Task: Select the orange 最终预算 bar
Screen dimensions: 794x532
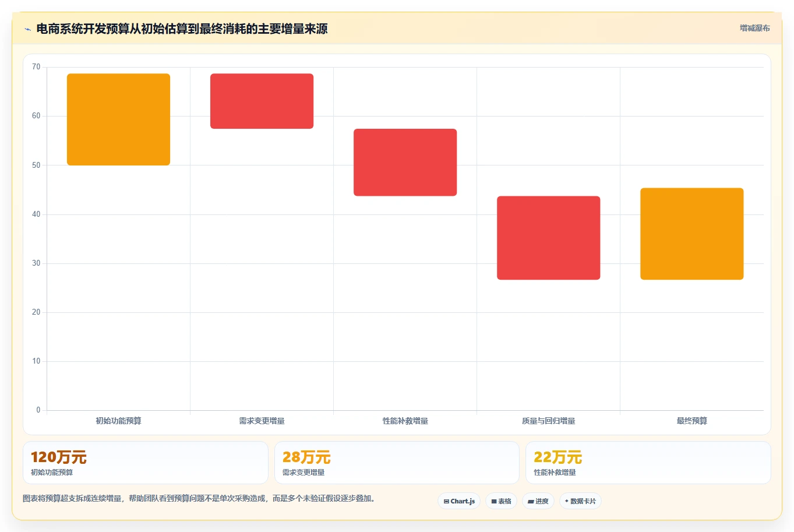Action: pos(691,234)
